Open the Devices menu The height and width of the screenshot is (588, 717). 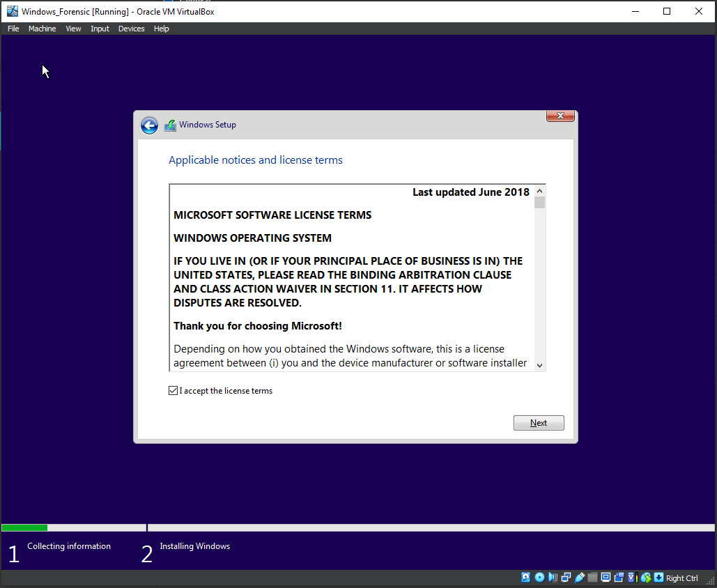point(131,29)
